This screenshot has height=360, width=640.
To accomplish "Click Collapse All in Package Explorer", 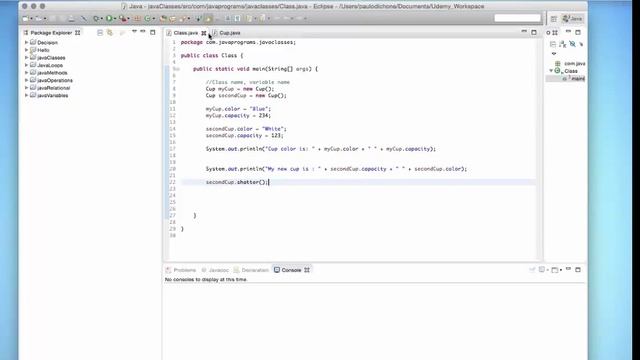I will (100, 33).
